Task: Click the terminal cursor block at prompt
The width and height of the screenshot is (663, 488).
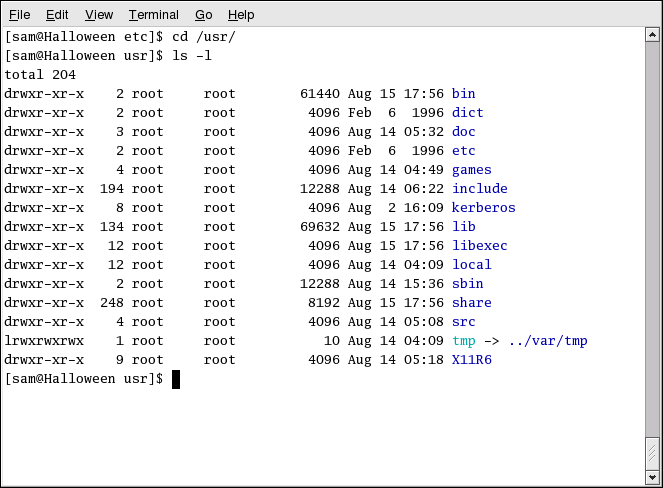Action: tap(176, 379)
